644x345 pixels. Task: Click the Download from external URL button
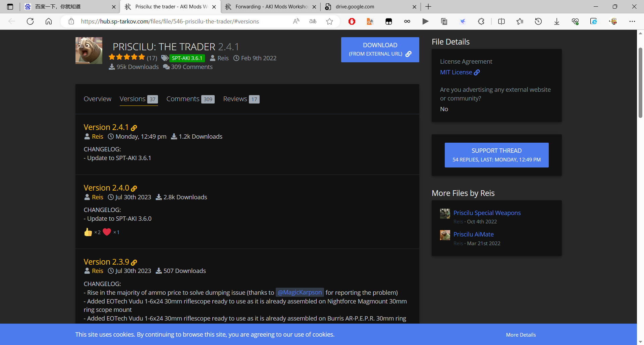tap(380, 50)
